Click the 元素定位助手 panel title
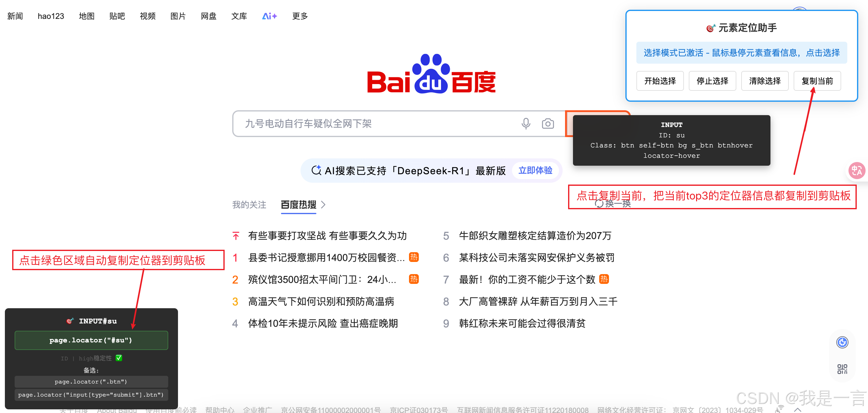Image resolution: width=868 pixels, height=413 pixels. click(x=742, y=28)
